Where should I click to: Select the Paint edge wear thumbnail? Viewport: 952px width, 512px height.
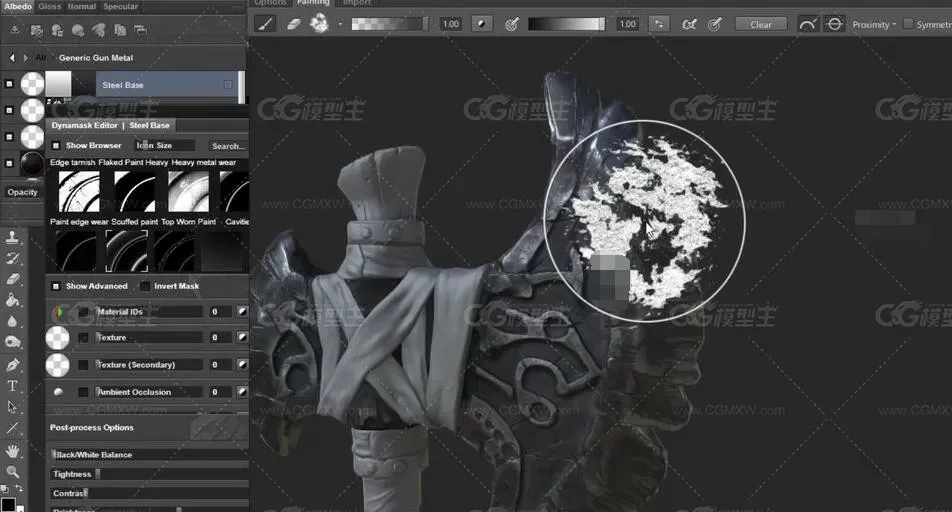(x=76, y=251)
